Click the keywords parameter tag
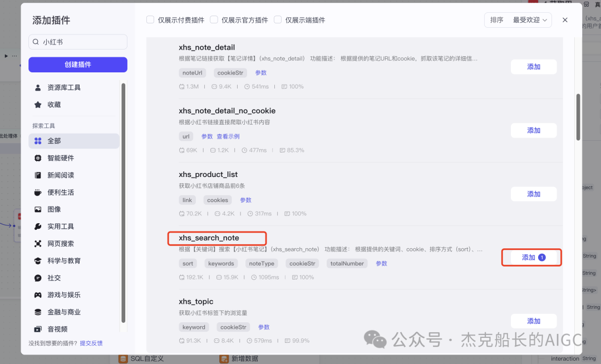This screenshot has width=601, height=364. point(221,264)
